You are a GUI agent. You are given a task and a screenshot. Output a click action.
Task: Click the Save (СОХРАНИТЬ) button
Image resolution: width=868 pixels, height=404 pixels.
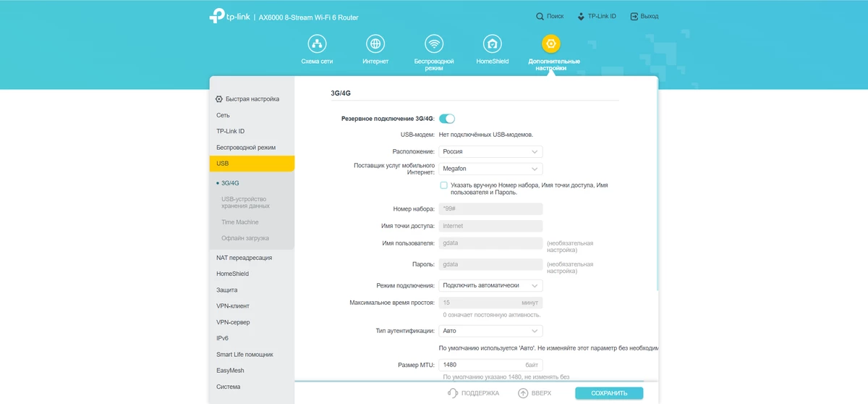(x=608, y=393)
